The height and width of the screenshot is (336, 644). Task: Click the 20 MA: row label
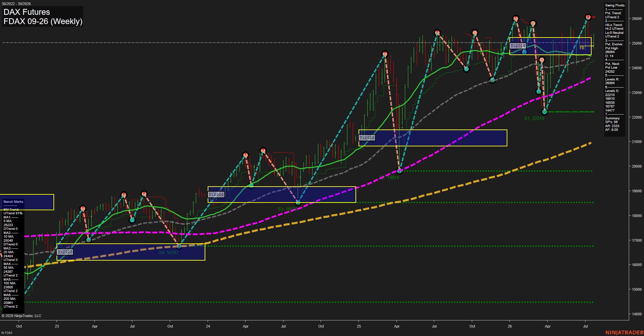pyautogui.click(x=9, y=252)
